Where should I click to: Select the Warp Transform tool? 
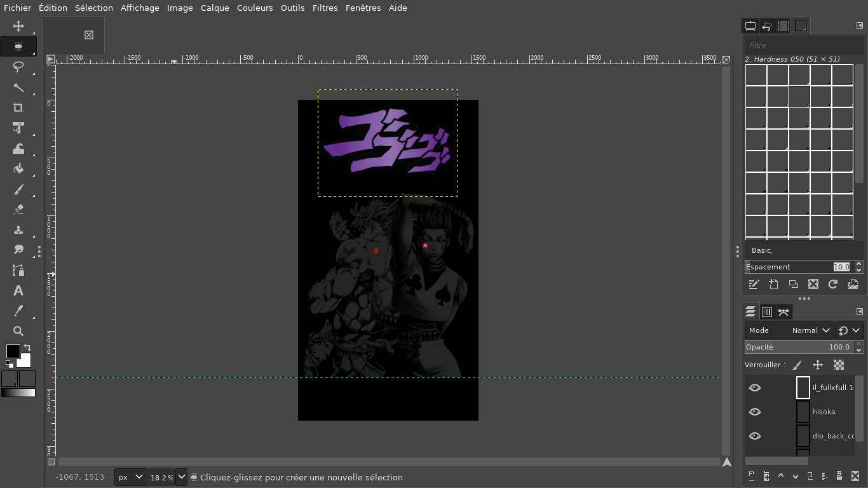(18, 148)
